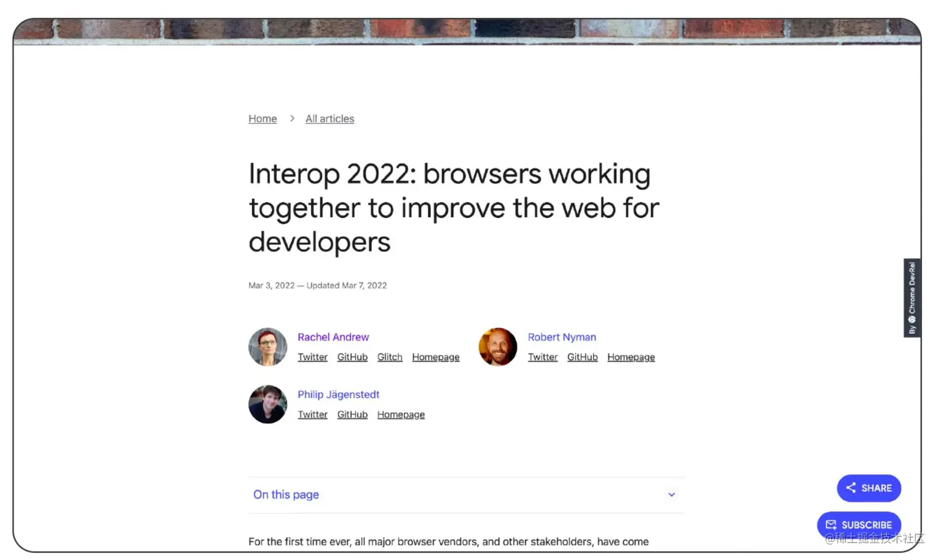
Task: Open Rachel Andrew's Glitch link
Action: coord(390,357)
